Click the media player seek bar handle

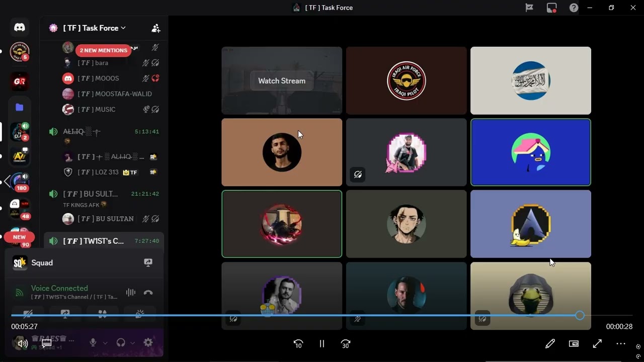point(580,315)
